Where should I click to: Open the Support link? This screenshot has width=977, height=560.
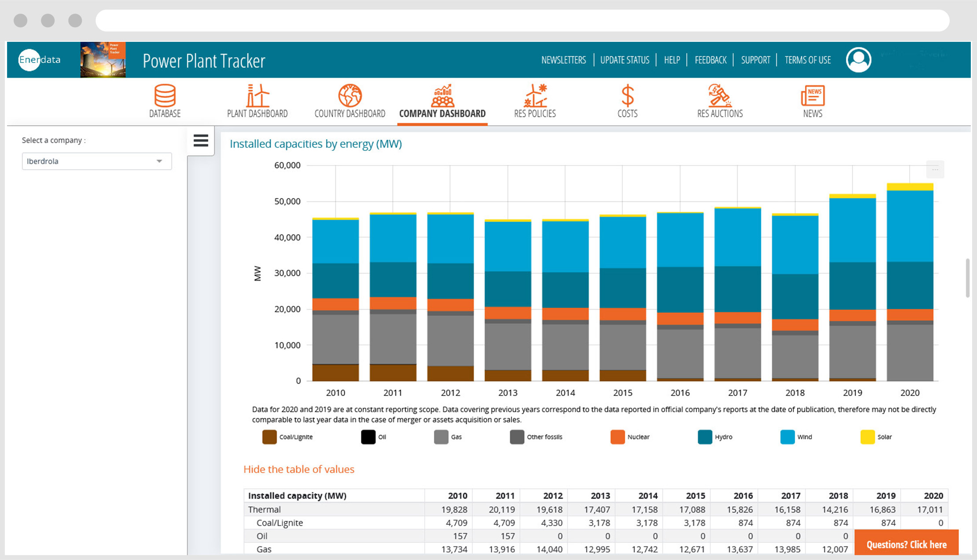(756, 60)
